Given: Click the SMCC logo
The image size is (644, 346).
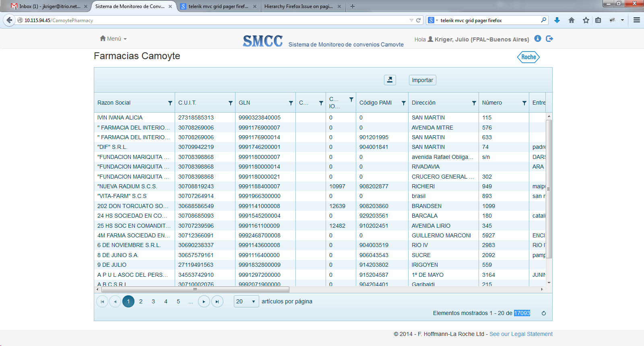Looking at the screenshot, I should click(263, 41).
